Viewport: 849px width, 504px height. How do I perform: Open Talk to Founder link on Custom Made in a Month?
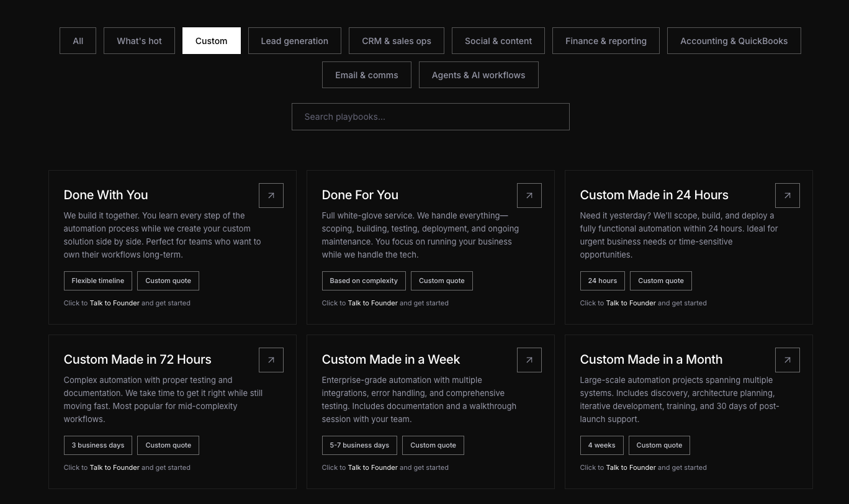point(631,467)
